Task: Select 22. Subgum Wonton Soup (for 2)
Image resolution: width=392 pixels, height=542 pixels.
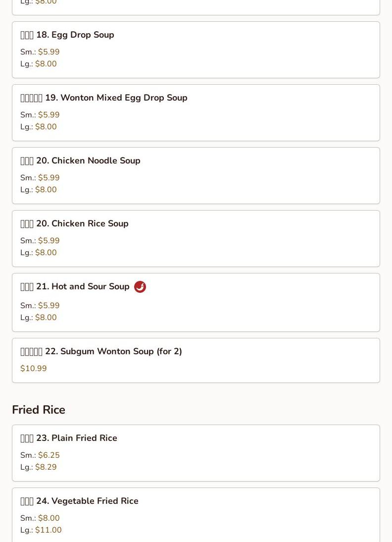Action: 196,361
